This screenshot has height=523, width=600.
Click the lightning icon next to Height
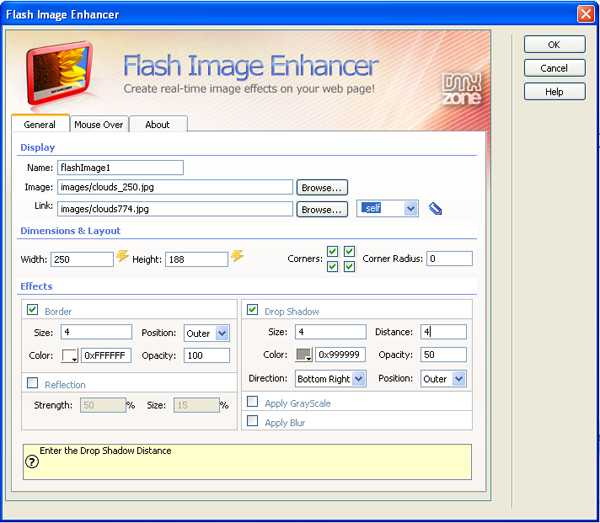click(237, 256)
